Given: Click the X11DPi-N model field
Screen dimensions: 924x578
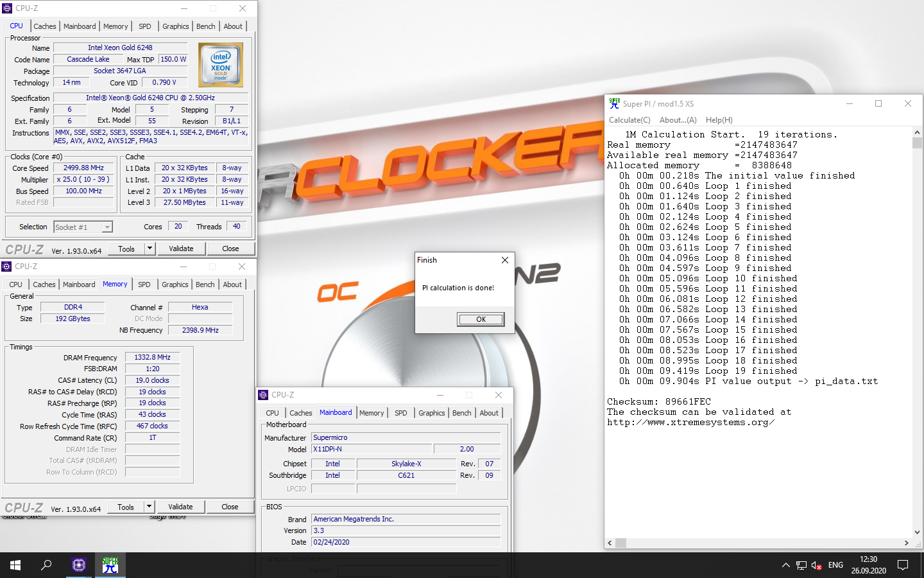Looking at the screenshot, I should pyautogui.click(x=372, y=449).
